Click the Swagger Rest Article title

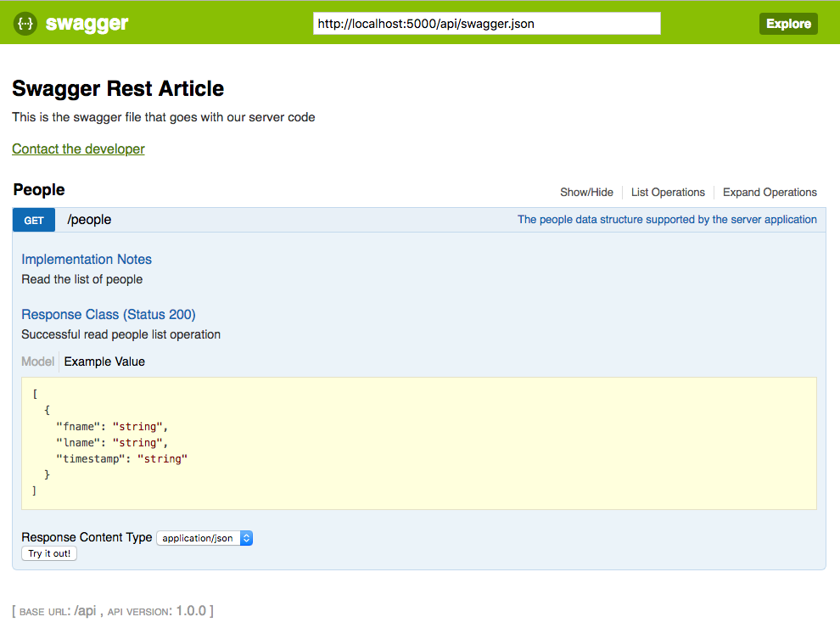click(x=118, y=88)
